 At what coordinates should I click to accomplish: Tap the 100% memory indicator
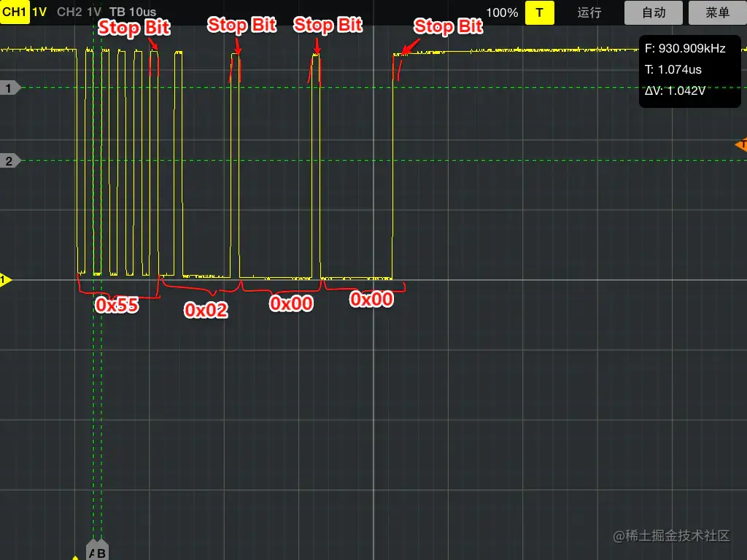tap(502, 12)
